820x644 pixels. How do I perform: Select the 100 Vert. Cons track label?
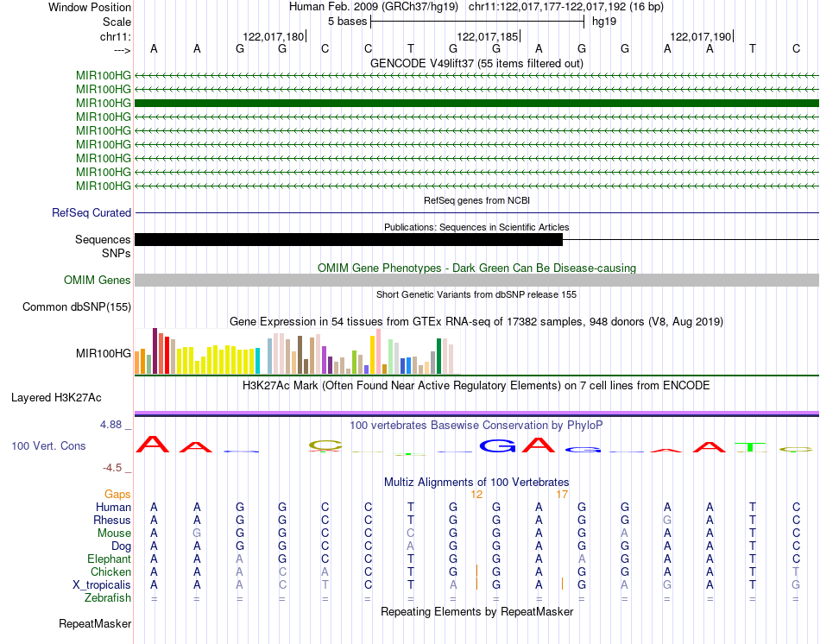[x=48, y=445]
